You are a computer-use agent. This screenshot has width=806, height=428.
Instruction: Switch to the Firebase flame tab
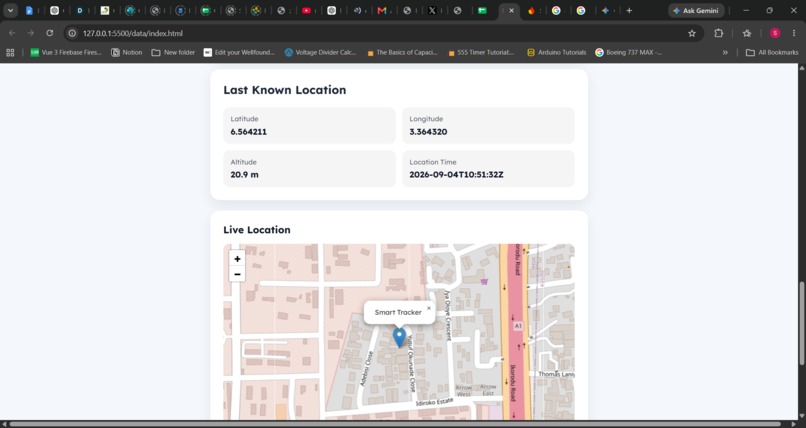[531, 10]
